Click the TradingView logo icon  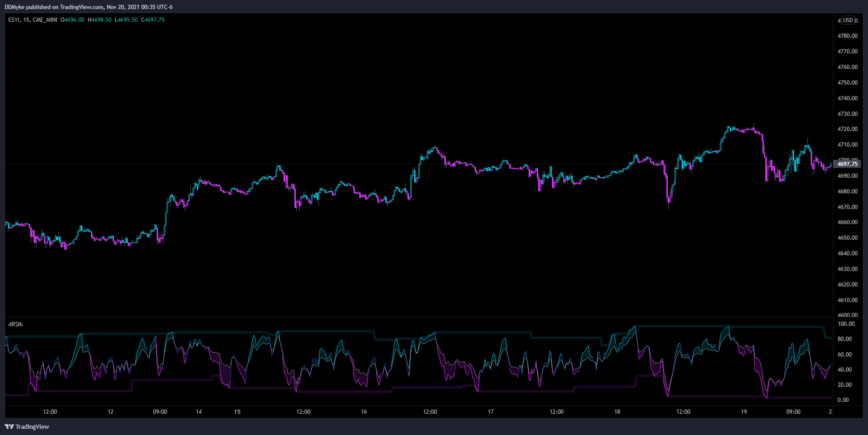pos(9,426)
